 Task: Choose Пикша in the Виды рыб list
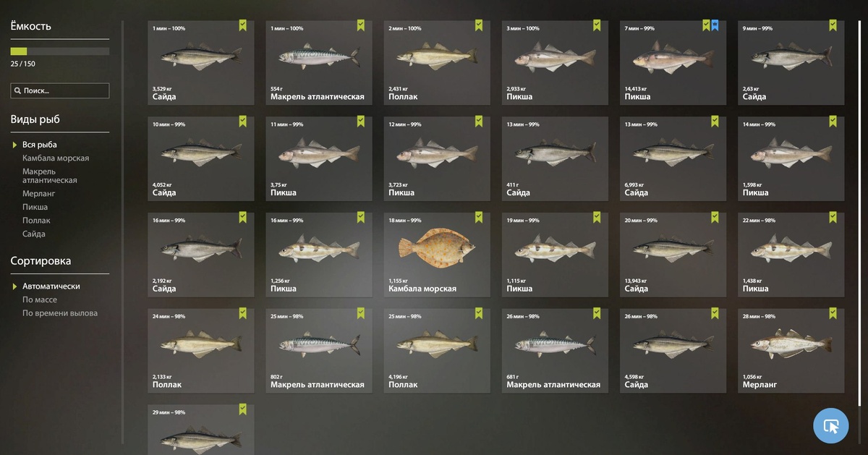point(35,207)
